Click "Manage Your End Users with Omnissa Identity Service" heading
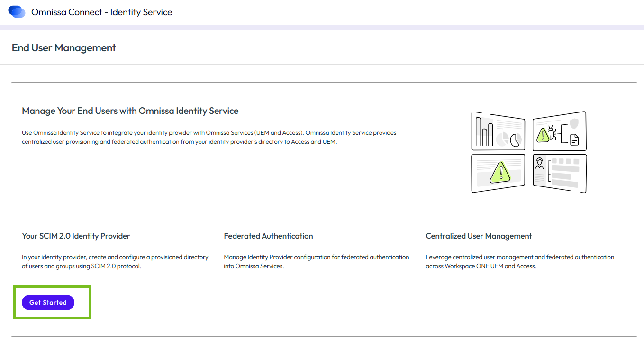The image size is (644, 345). click(130, 111)
